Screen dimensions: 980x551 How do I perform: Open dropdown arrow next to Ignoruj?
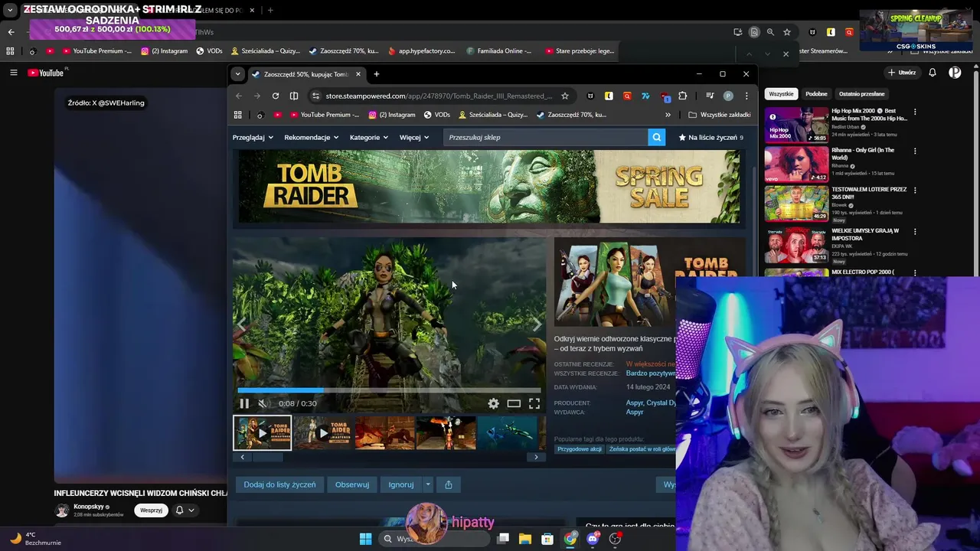pos(428,484)
